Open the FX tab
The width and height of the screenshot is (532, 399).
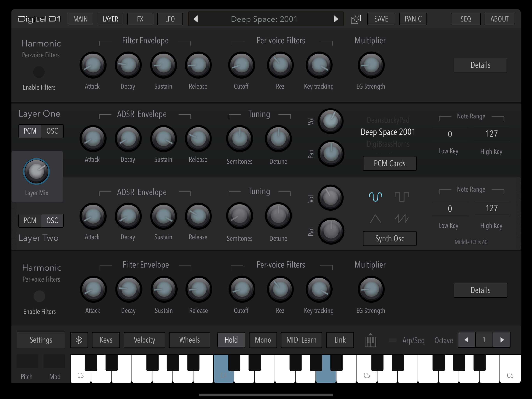(x=140, y=19)
